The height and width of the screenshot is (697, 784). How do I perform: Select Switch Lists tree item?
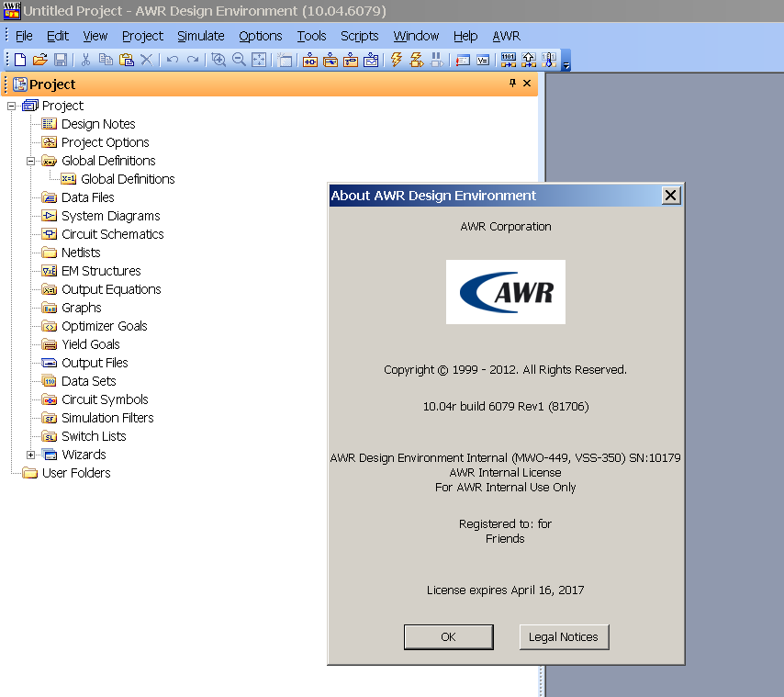(94, 436)
